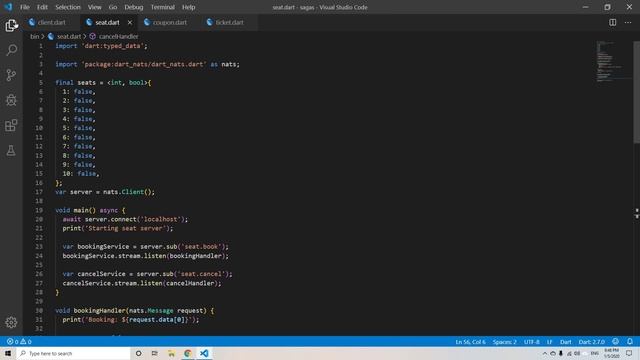Open the Debug menu
Image resolution: width=640 pixels, height=360 pixels.
133,7
